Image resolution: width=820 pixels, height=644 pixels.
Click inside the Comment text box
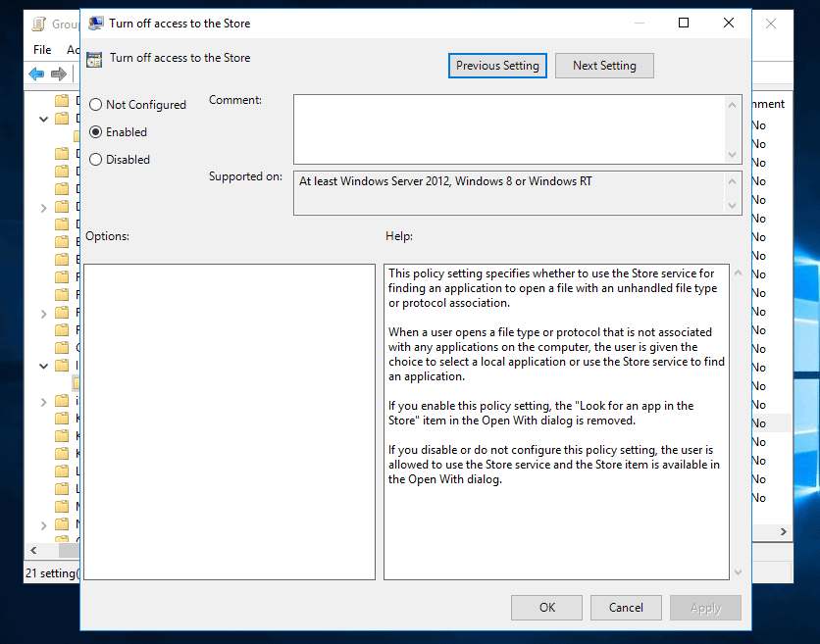pos(510,129)
